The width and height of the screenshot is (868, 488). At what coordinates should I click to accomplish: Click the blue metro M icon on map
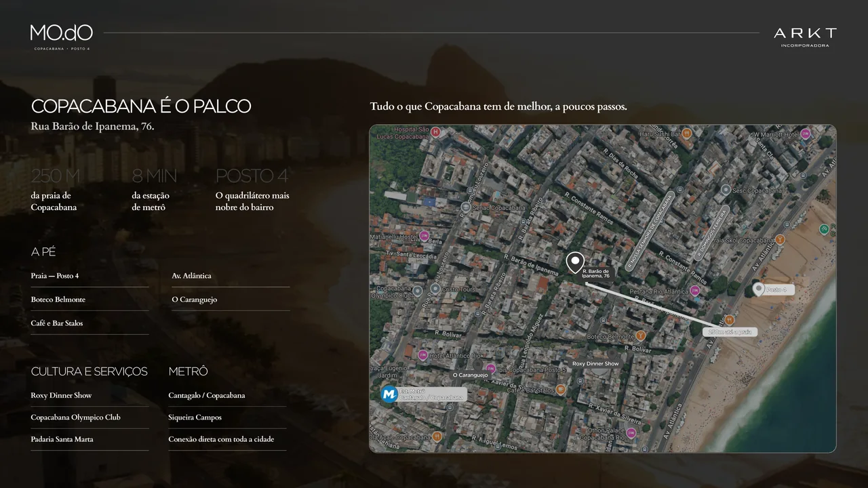coord(389,394)
